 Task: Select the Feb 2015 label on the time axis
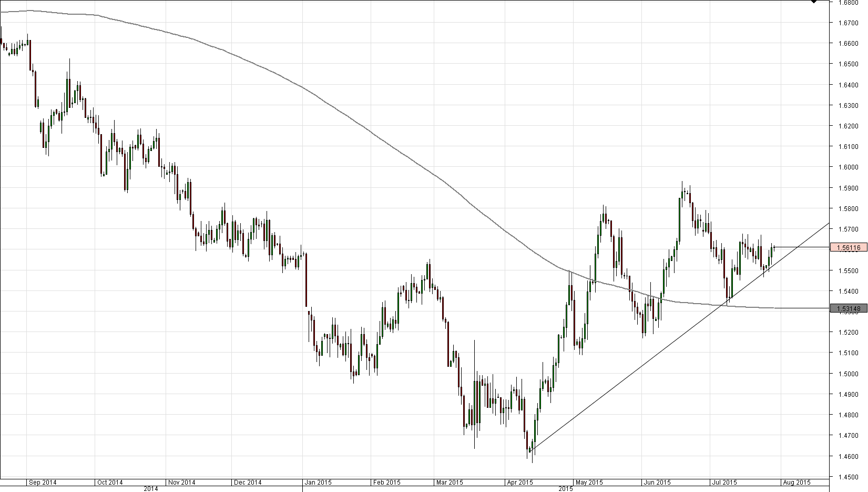click(x=386, y=482)
